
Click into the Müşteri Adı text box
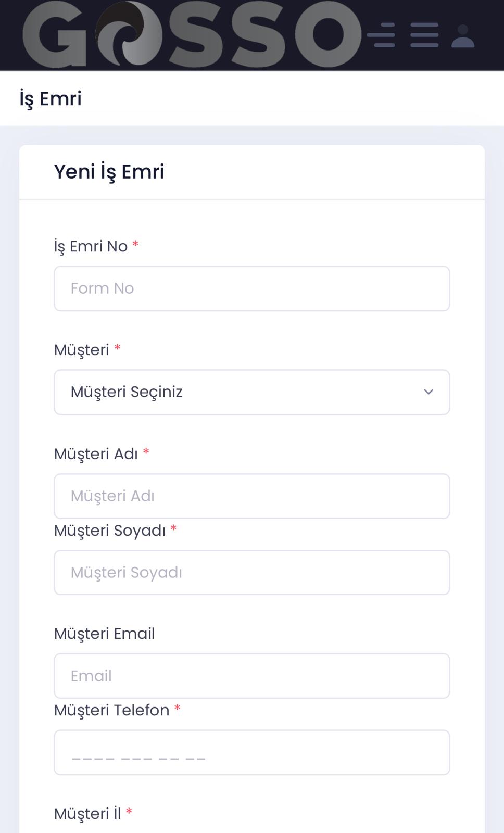[x=251, y=496]
